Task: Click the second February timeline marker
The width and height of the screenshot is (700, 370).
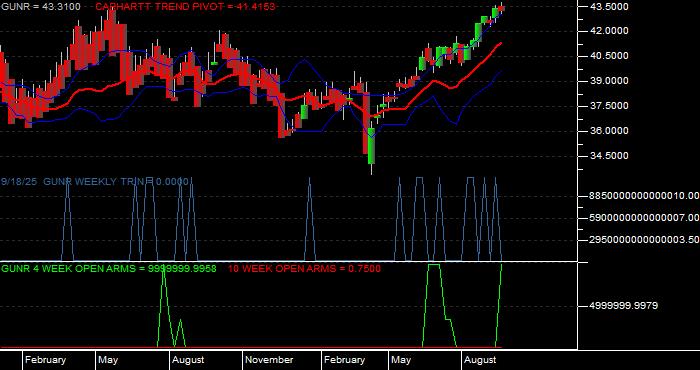Action: tap(344, 360)
